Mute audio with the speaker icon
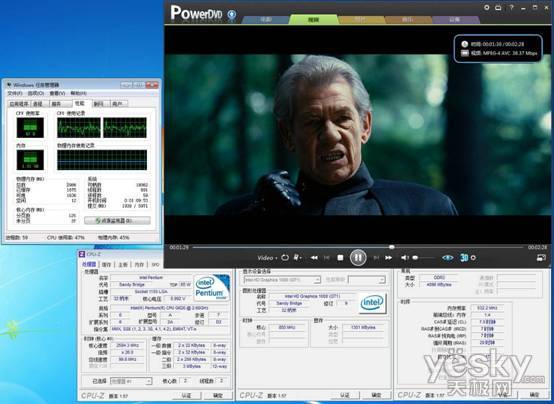Screen dimensions: 554x404 coord(405,258)
